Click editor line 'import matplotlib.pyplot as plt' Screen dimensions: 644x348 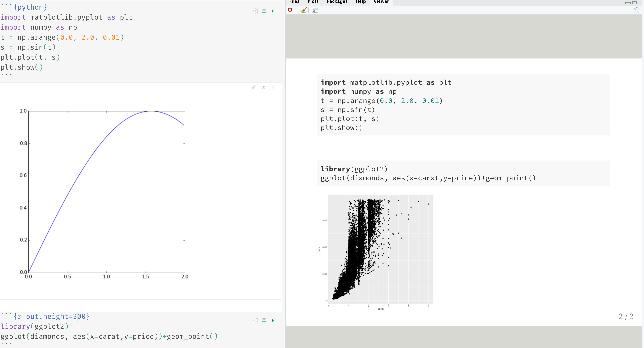click(66, 17)
